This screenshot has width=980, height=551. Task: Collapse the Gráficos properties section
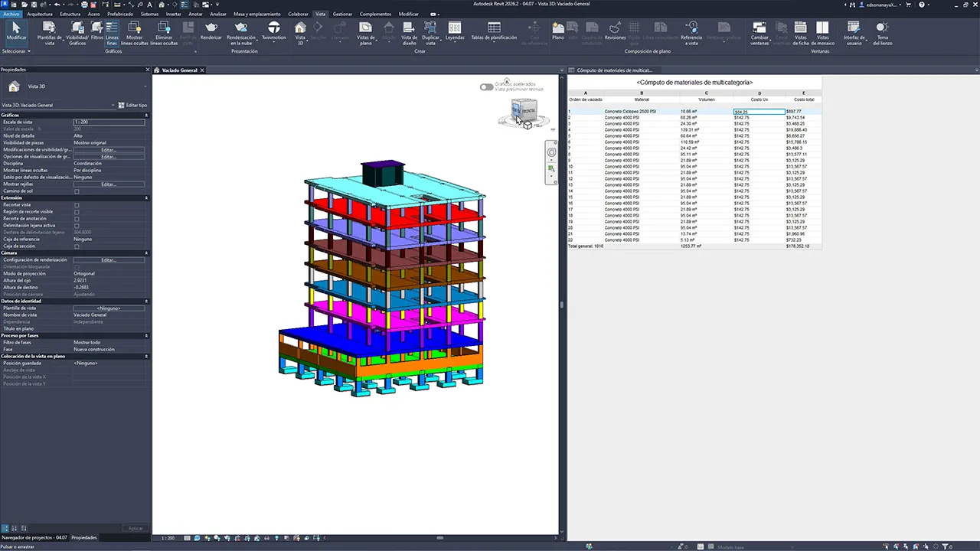tap(145, 116)
